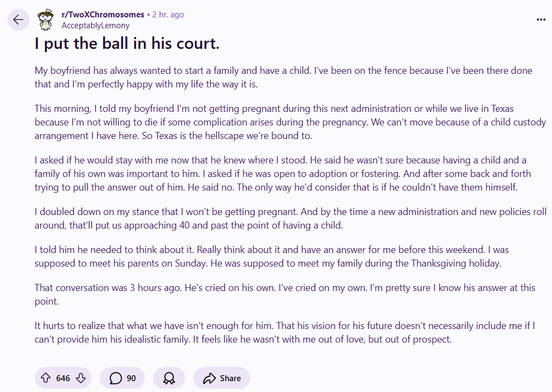Open the subreddit Snoo avatar

tap(46, 20)
